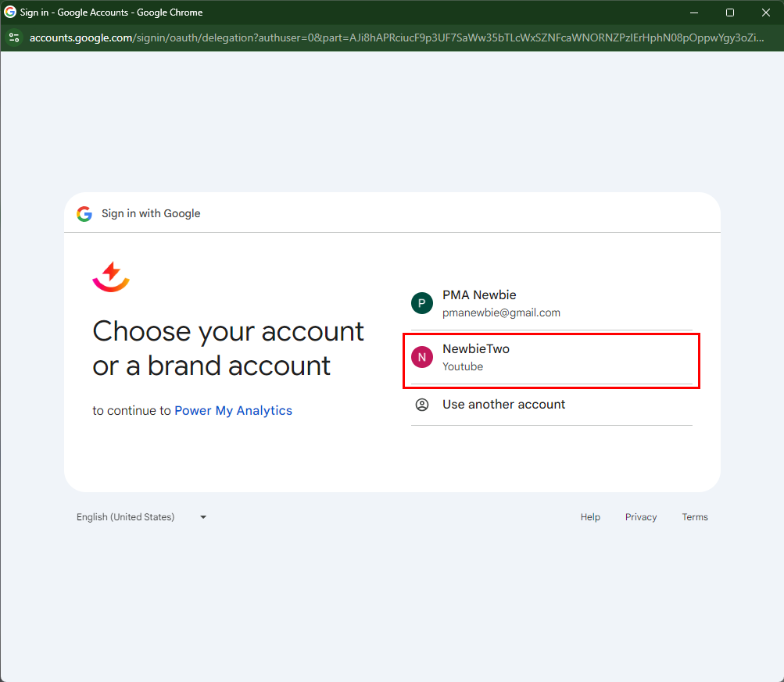784x682 pixels.
Task: Choose the NewbieTwo brand account name
Action: [475, 349]
